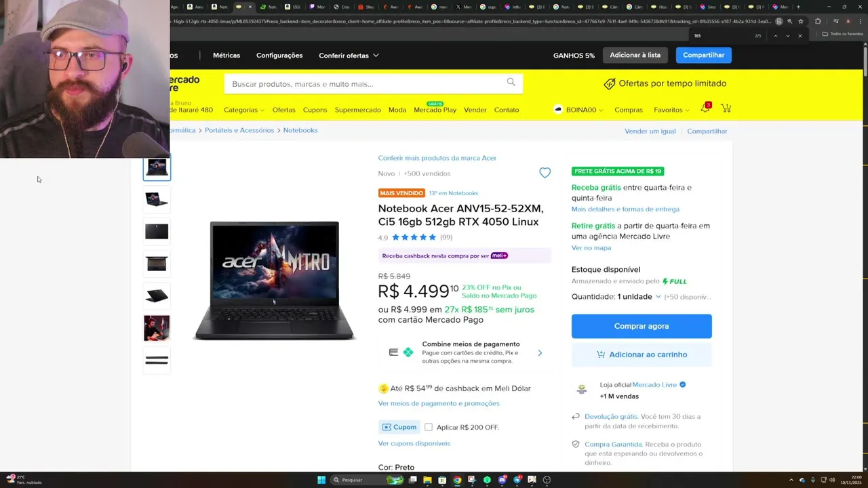Image resolution: width=868 pixels, height=488 pixels.
Task: Click the weather widget in taskbar
Action: tap(24, 479)
